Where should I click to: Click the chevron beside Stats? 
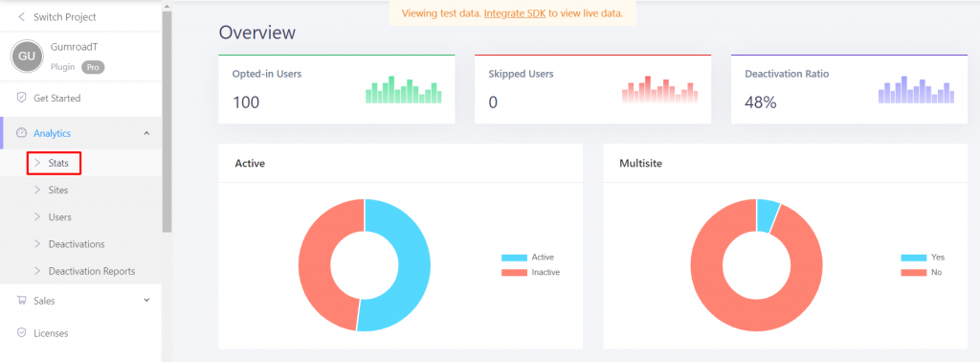pos(37,163)
